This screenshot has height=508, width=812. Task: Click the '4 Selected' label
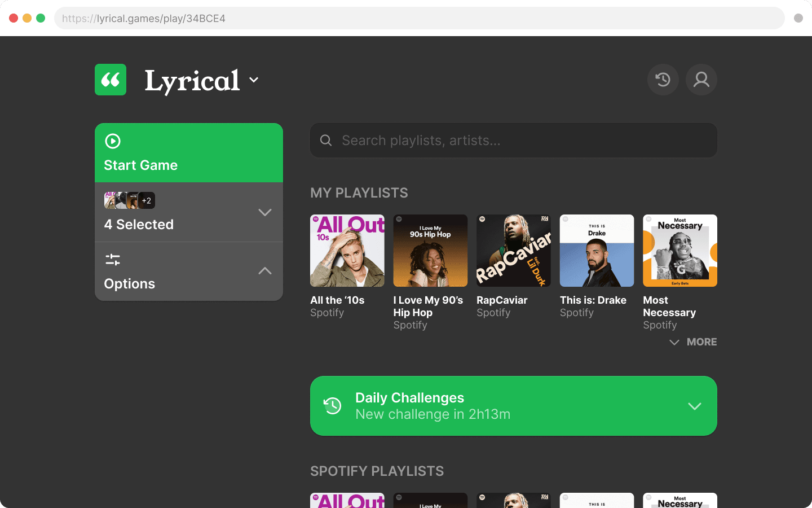[x=139, y=225]
